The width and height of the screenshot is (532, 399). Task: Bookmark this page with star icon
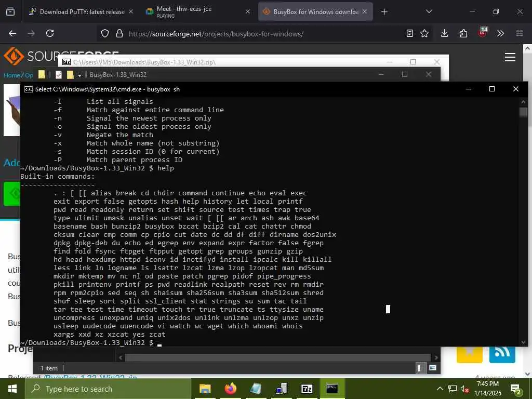click(x=424, y=33)
